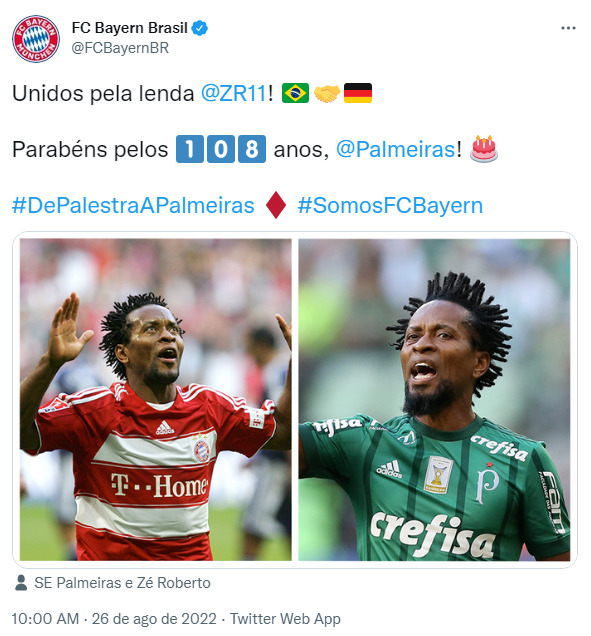The image size is (591, 636).
Task: Click the handshake emoji
Action: 327,94
